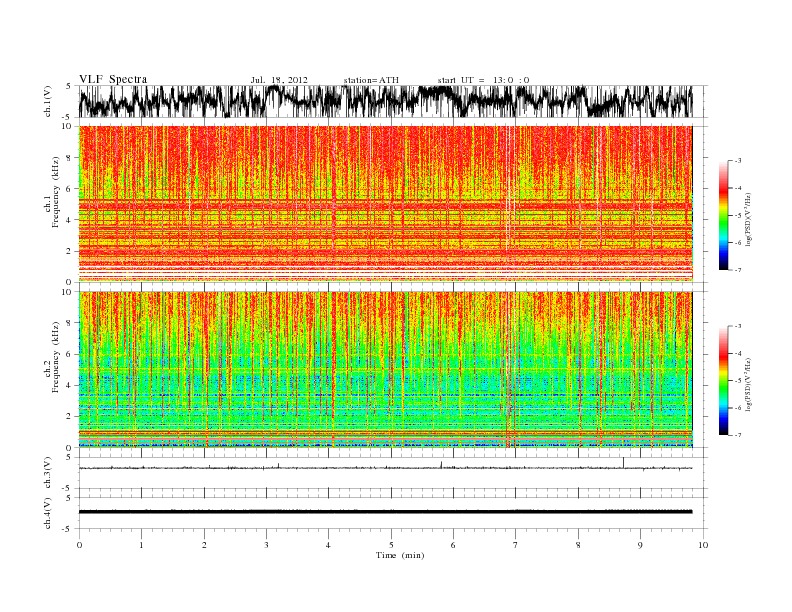Click the 'ch.1(V)' axis label
This screenshot has width=792, height=612.
(x=48, y=103)
